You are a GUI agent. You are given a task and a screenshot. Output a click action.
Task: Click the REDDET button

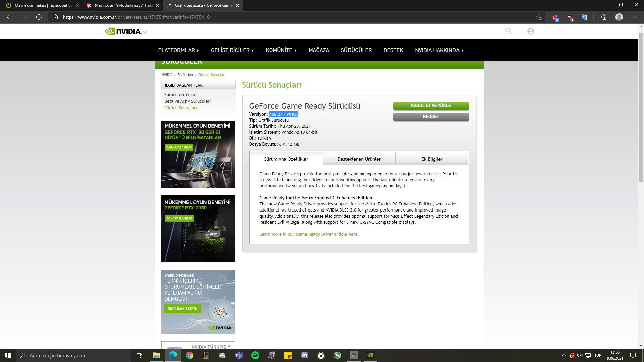click(431, 117)
